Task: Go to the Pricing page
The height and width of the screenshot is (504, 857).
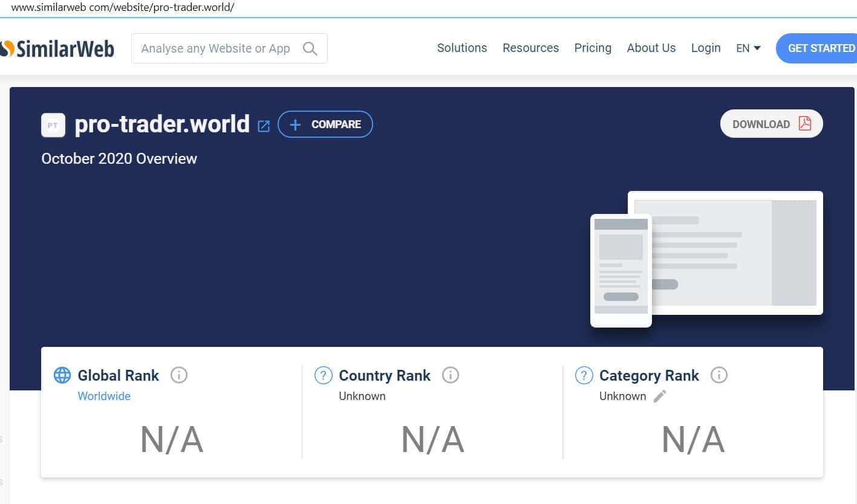Action: [593, 48]
